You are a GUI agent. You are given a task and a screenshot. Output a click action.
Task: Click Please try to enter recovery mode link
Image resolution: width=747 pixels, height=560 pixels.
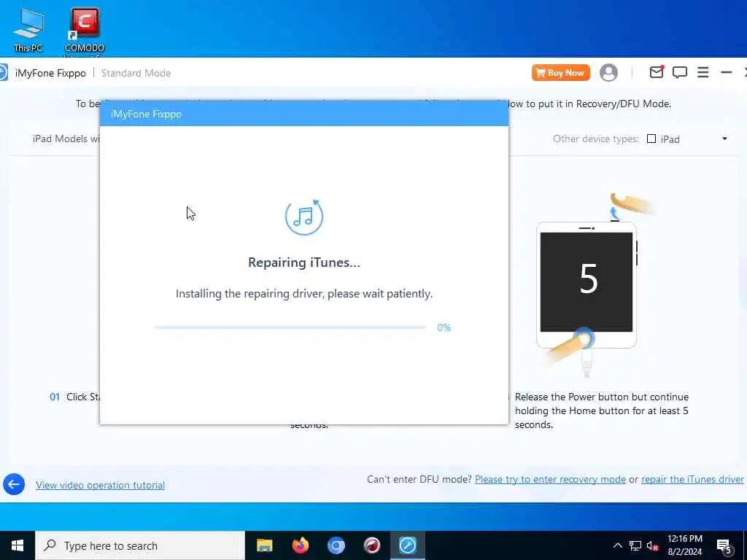(550, 479)
